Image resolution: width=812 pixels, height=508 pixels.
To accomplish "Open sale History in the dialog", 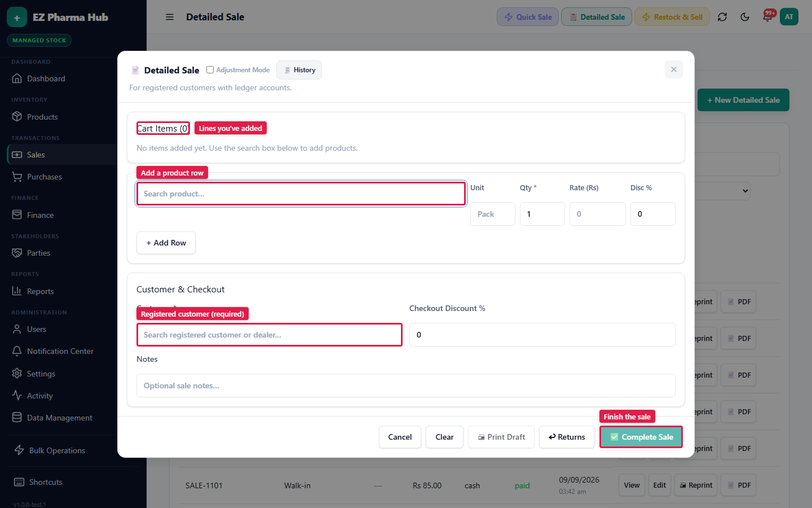I will pyautogui.click(x=299, y=70).
